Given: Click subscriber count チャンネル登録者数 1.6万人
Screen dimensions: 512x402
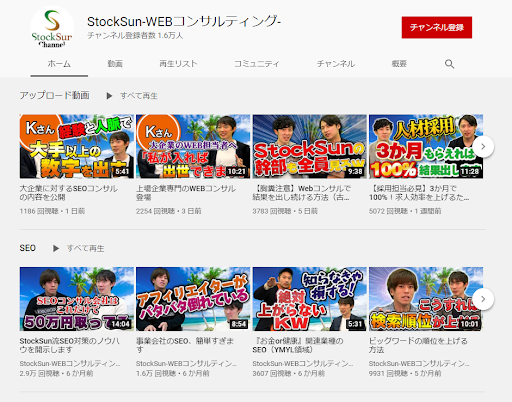Looking at the screenshot, I should point(135,35).
